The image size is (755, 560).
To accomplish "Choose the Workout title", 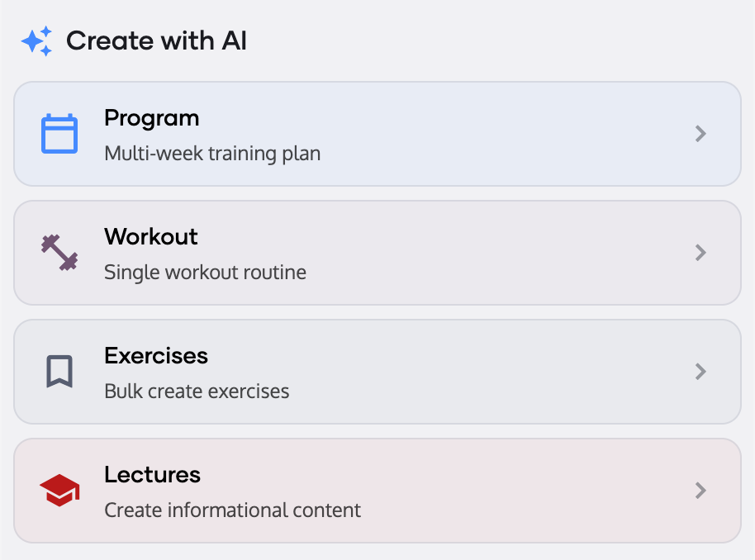I will pos(151,237).
